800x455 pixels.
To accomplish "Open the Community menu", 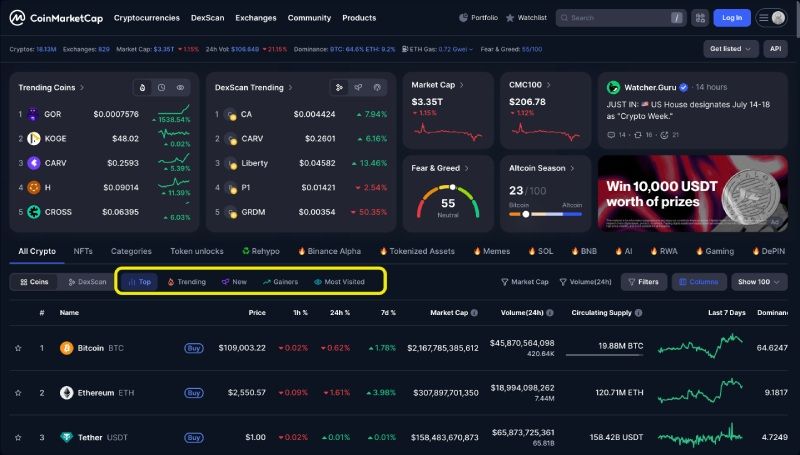I will click(x=309, y=18).
